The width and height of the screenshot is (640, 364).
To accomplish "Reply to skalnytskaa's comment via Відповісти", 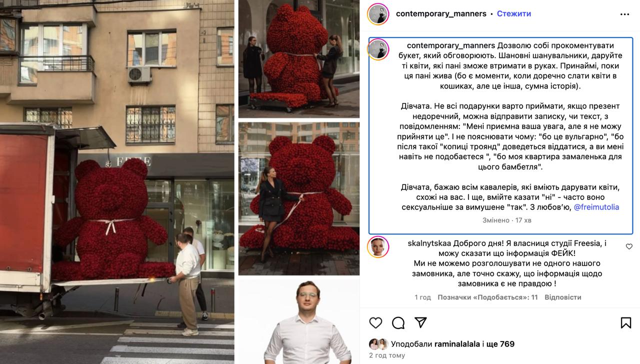I will 563,297.
